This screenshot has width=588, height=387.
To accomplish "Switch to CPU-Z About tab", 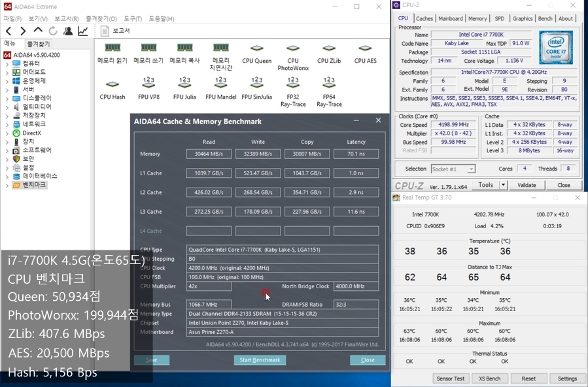I will pyautogui.click(x=566, y=19).
